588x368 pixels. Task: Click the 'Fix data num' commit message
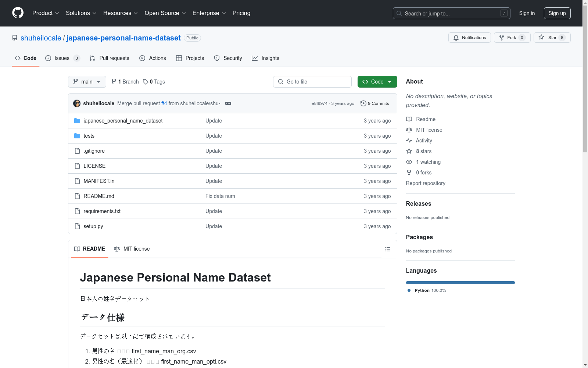[220, 196]
